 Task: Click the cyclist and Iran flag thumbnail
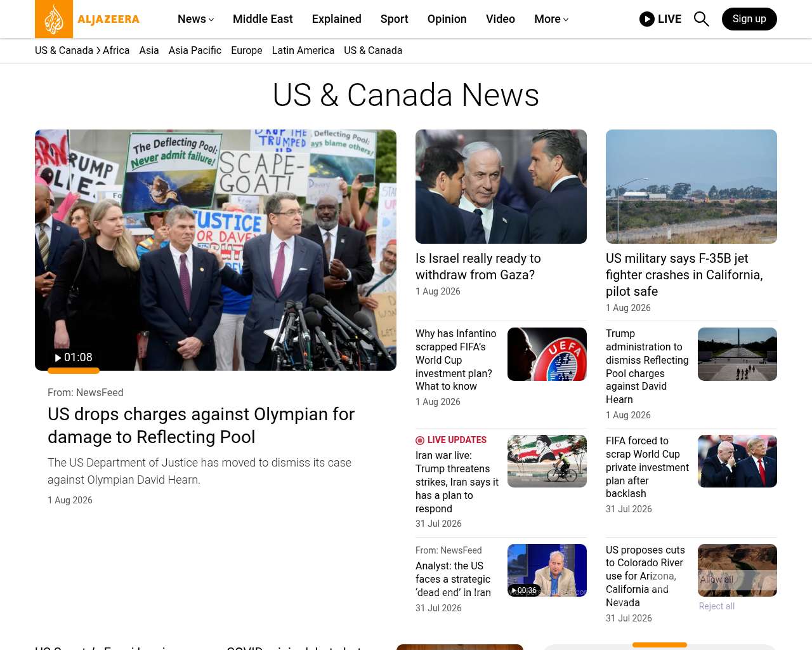pos(547,461)
